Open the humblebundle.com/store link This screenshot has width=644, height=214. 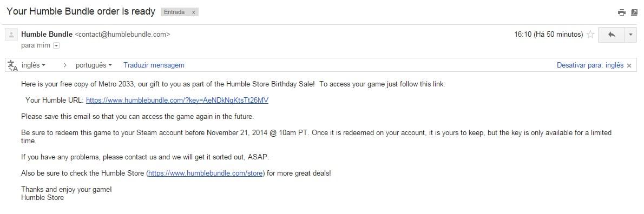tap(205, 173)
